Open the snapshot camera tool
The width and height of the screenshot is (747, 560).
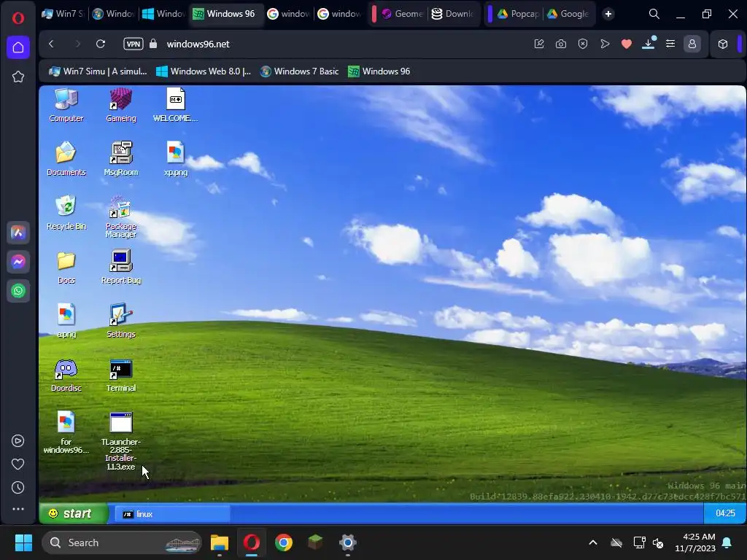(561, 44)
